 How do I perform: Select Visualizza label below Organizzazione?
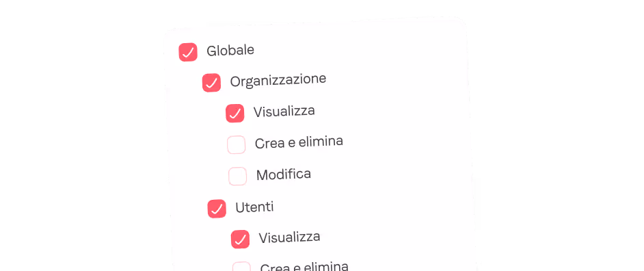pos(284,111)
